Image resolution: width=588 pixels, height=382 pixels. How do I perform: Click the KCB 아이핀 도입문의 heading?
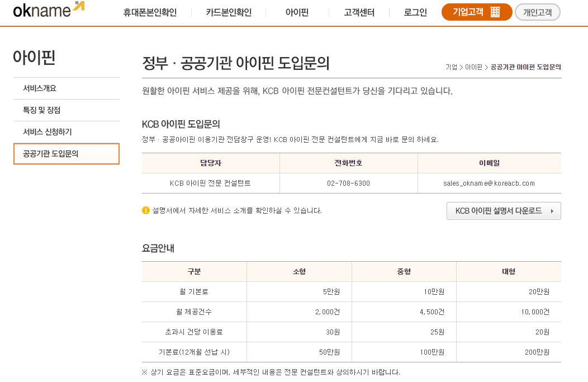pyautogui.click(x=181, y=124)
